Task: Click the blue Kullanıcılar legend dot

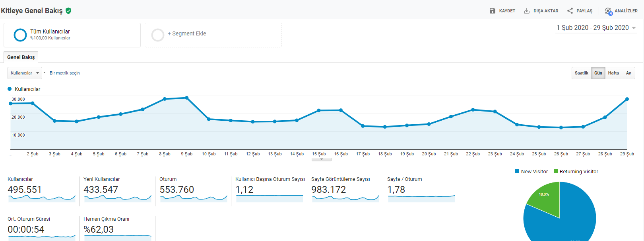Action: point(10,89)
